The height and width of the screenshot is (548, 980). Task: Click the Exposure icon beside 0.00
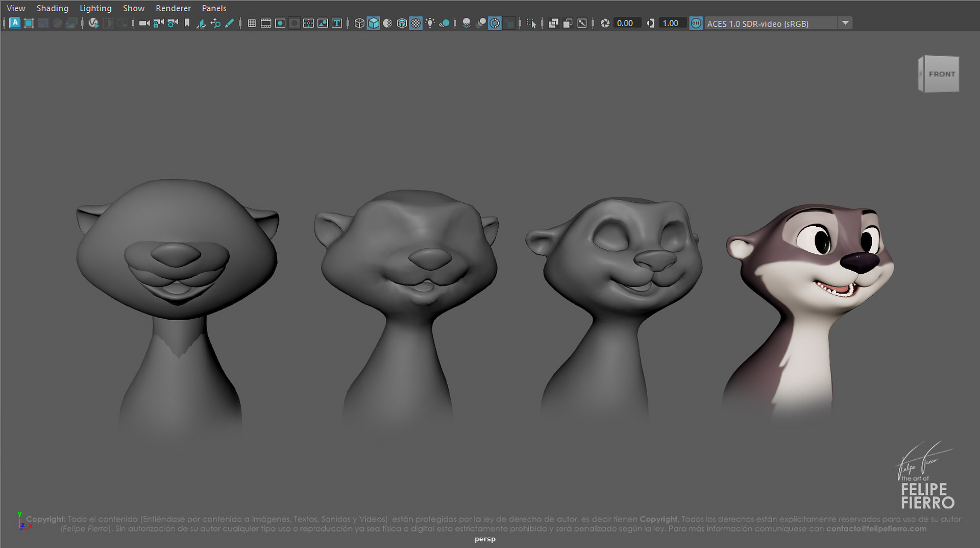[x=605, y=23]
